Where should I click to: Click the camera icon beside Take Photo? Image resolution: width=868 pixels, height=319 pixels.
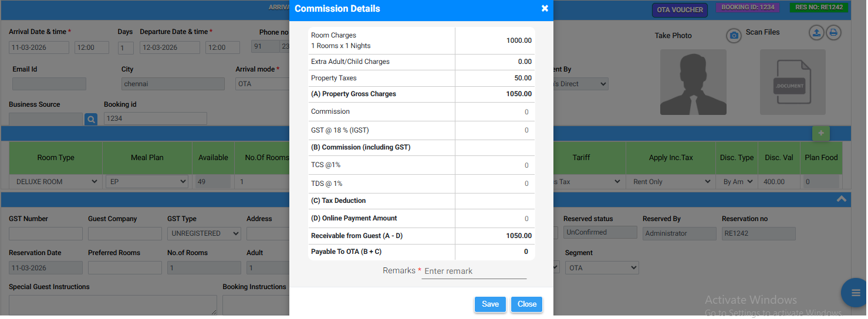click(733, 36)
